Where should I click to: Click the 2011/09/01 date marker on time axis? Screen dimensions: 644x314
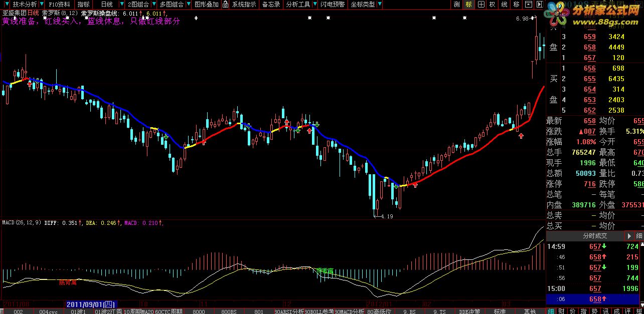(x=91, y=304)
